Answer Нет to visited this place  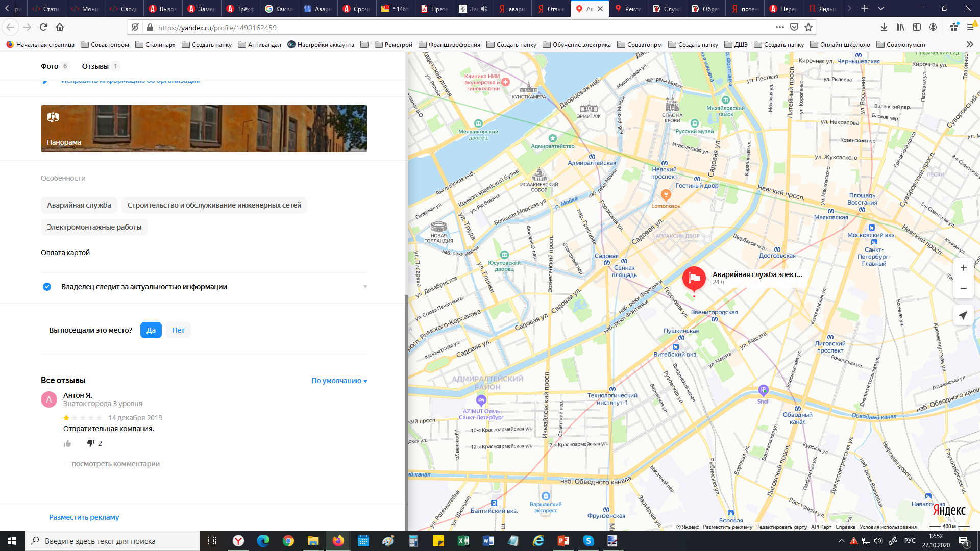point(178,330)
